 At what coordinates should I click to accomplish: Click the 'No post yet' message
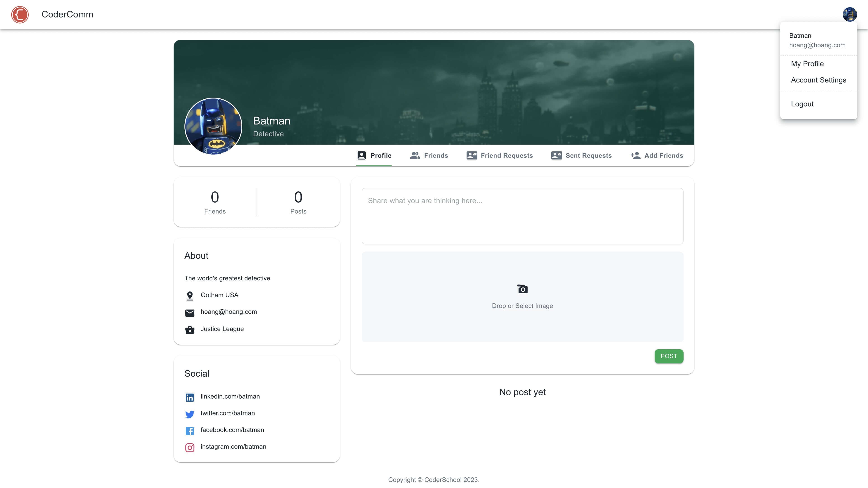pos(522,392)
